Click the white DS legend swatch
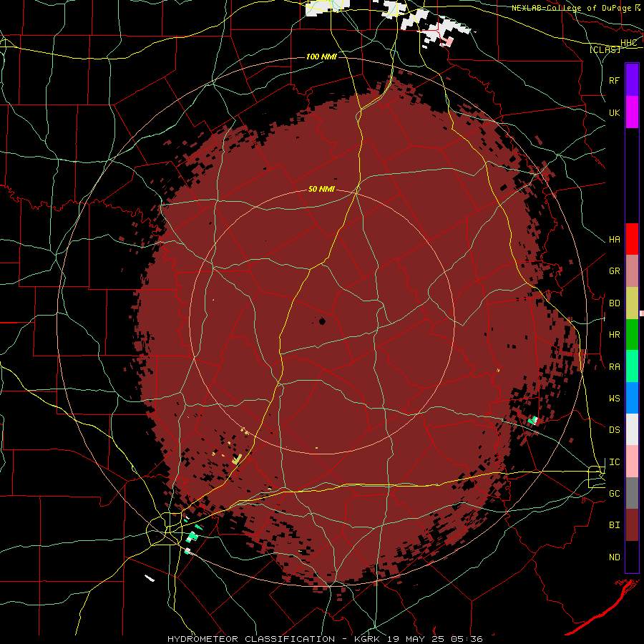Screen dimensions: 644x644 [632, 429]
